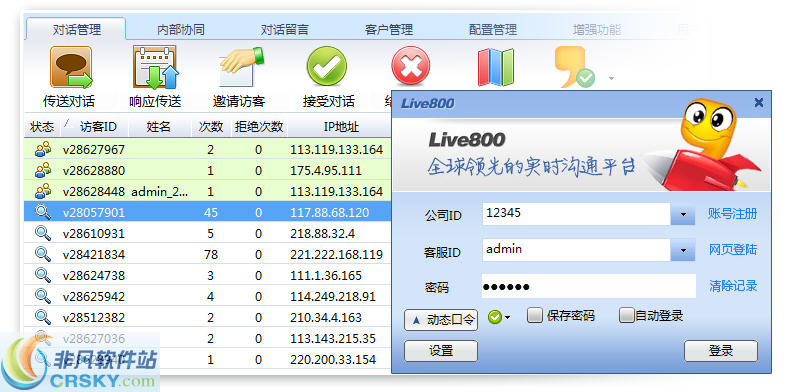
Task: Click the 邀请访客 hand icon
Action: [241, 67]
